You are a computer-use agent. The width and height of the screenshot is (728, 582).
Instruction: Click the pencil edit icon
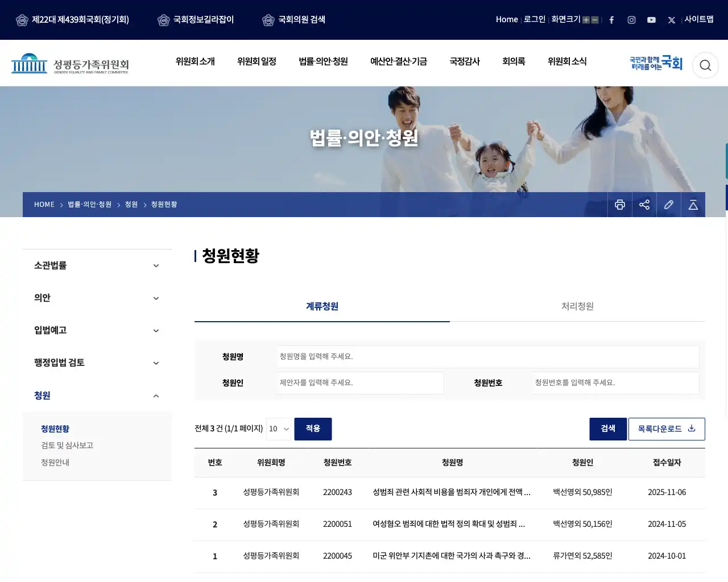(x=669, y=205)
